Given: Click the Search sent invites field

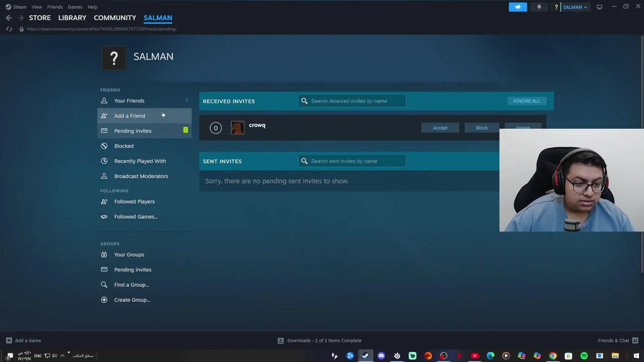Looking at the screenshot, I should (x=352, y=161).
